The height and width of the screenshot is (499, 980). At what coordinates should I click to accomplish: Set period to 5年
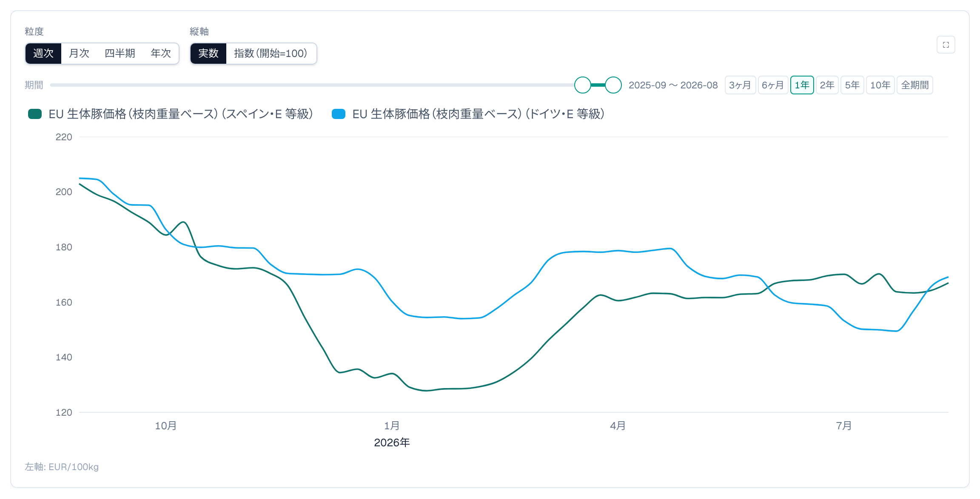pyautogui.click(x=852, y=85)
